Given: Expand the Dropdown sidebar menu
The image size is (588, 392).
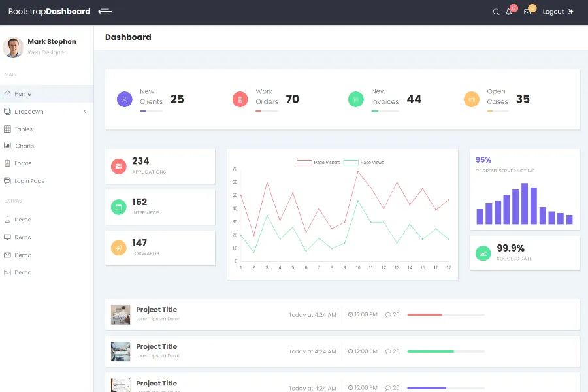Looking at the screenshot, I should [29, 112].
